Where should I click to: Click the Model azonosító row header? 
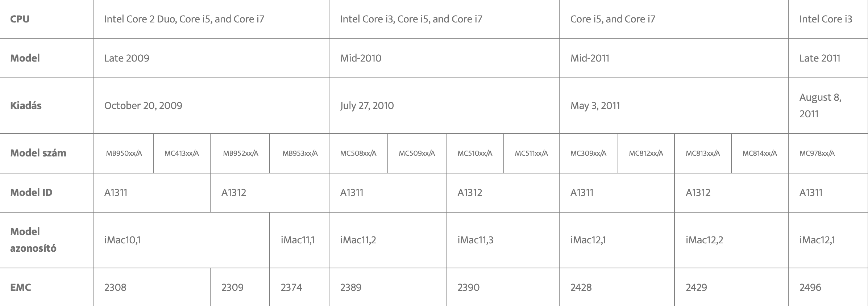pos(46,240)
